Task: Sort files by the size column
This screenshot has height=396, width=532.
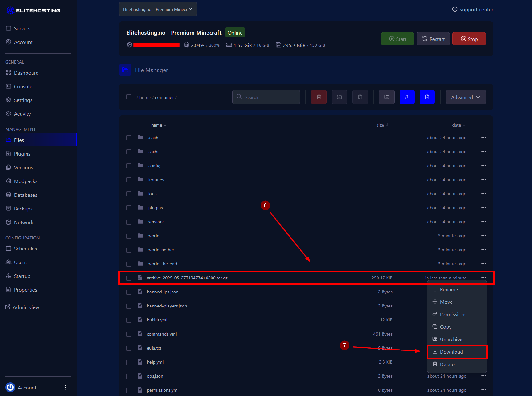Action: pos(383,125)
